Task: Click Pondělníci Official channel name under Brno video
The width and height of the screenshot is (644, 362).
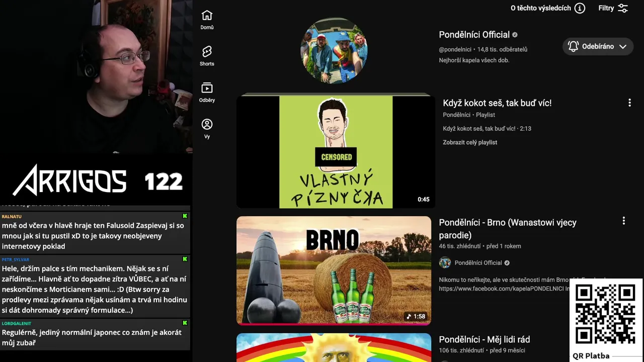Action: (x=478, y=262)
